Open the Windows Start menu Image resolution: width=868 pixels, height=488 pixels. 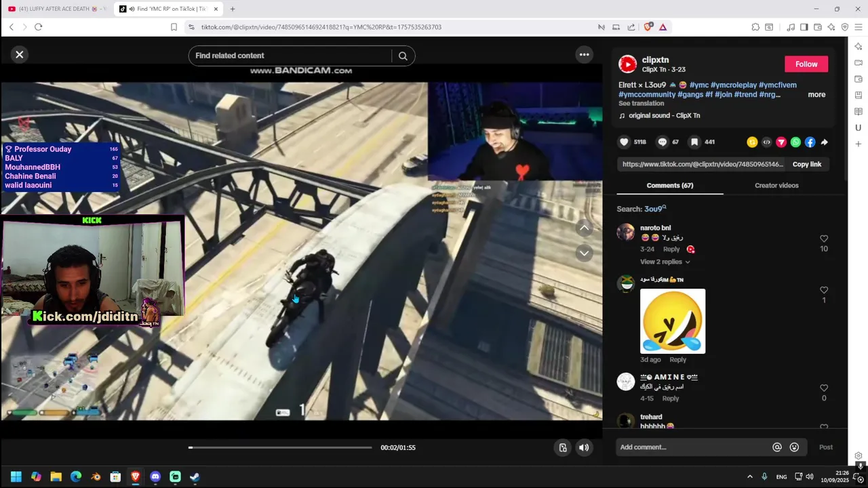point(16,477)
